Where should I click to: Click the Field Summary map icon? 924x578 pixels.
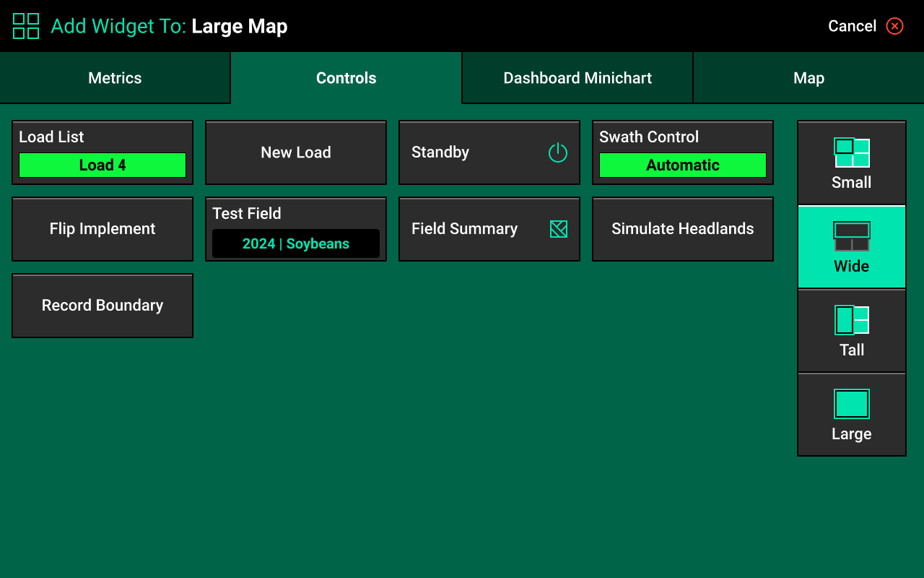coord(558,229)
